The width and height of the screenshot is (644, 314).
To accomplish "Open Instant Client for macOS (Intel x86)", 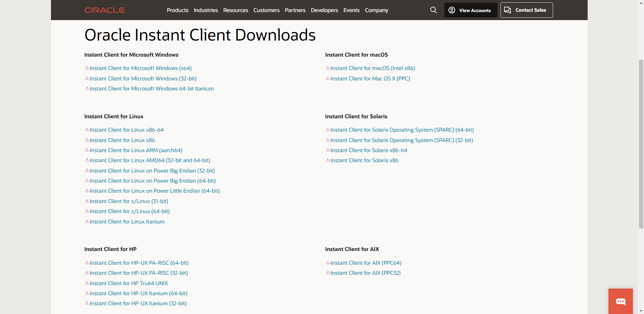I will (373, 68).
